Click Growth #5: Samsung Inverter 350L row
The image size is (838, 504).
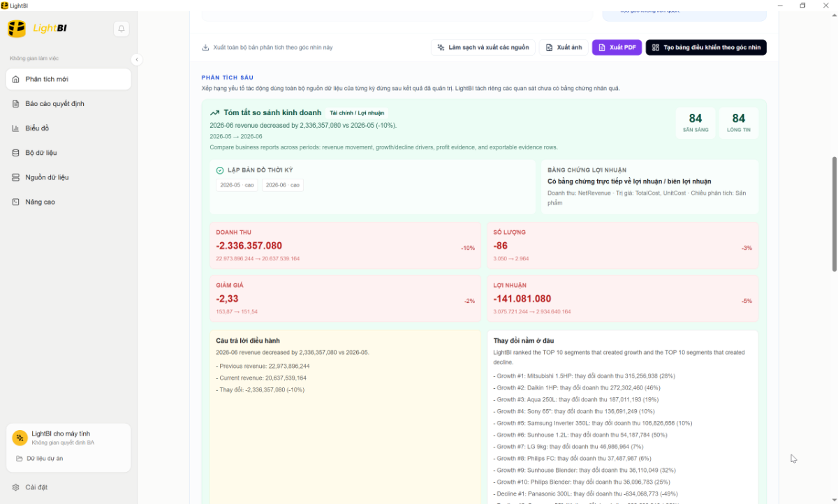[593, 423]
